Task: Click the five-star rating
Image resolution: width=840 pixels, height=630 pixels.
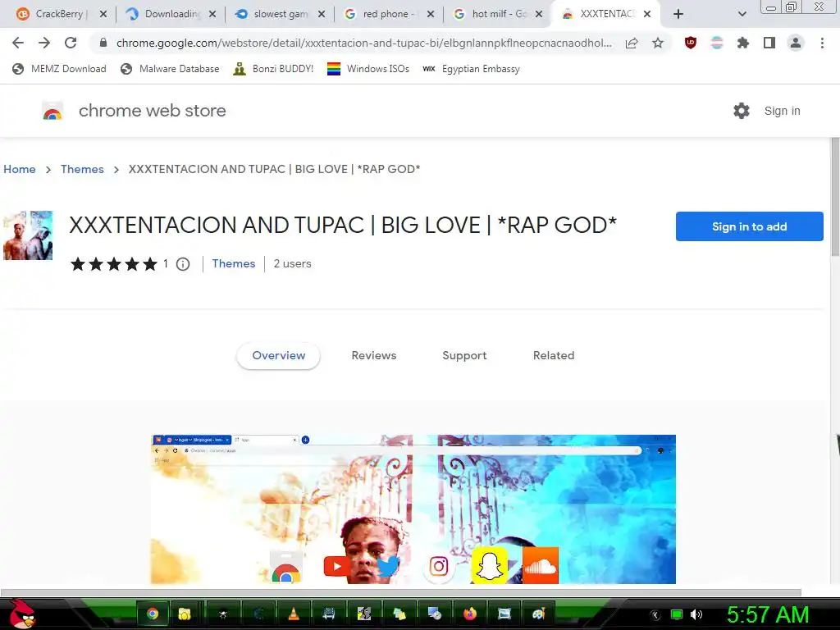Action: click(x=114, y=264)
